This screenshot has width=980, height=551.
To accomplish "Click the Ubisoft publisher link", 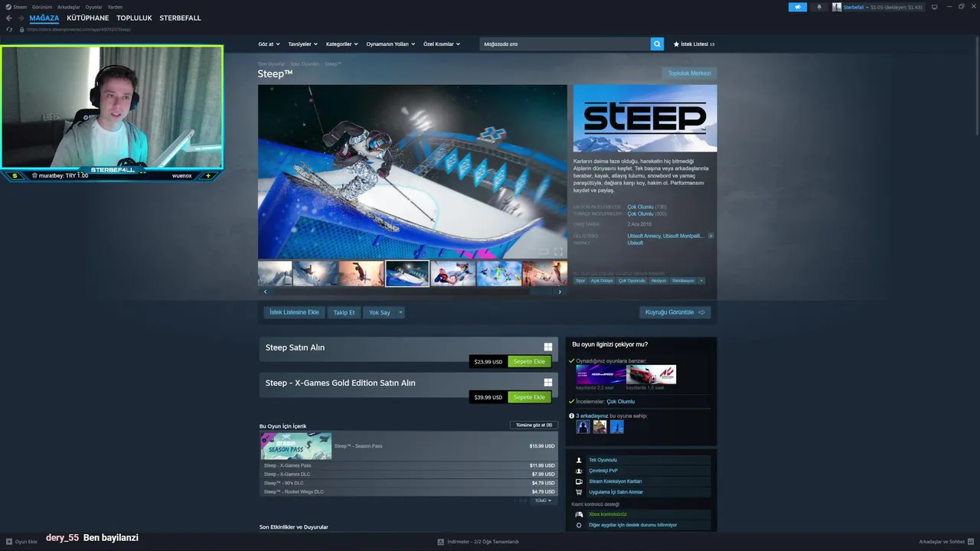I will [x=635, y=243].
